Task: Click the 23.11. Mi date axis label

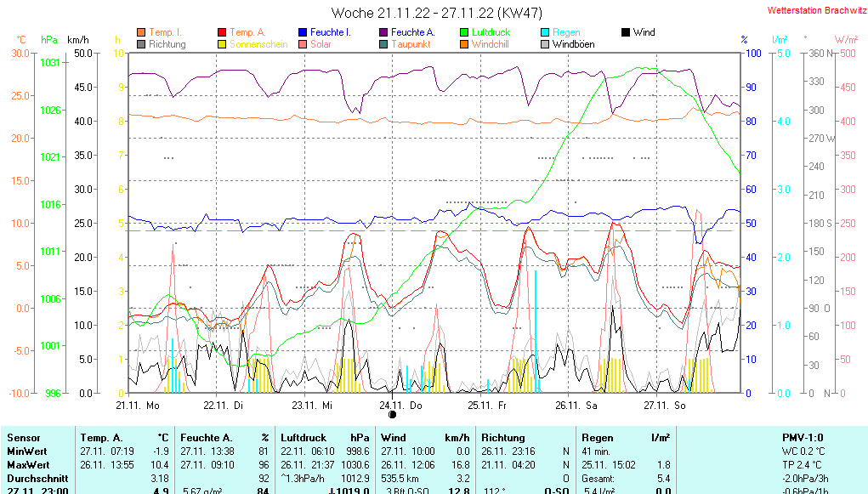Action: [x=314, y=406]
